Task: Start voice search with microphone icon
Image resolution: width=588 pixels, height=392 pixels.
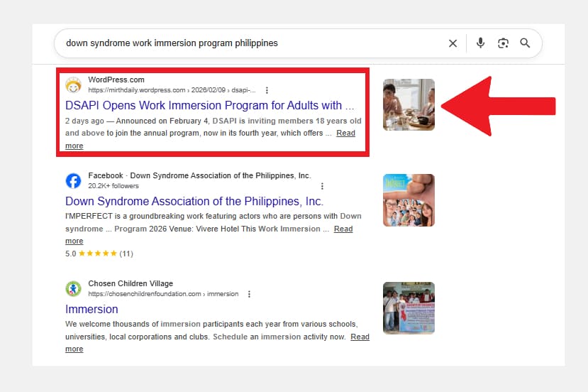Action: [x=480, y=43]
